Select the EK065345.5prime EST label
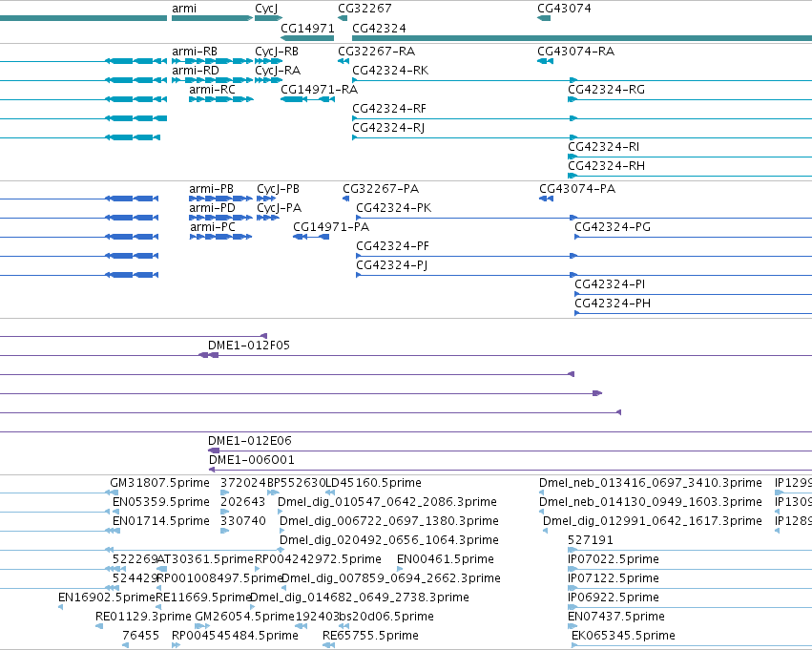This screenshot has width=812, height=650. tap(623, 636)
